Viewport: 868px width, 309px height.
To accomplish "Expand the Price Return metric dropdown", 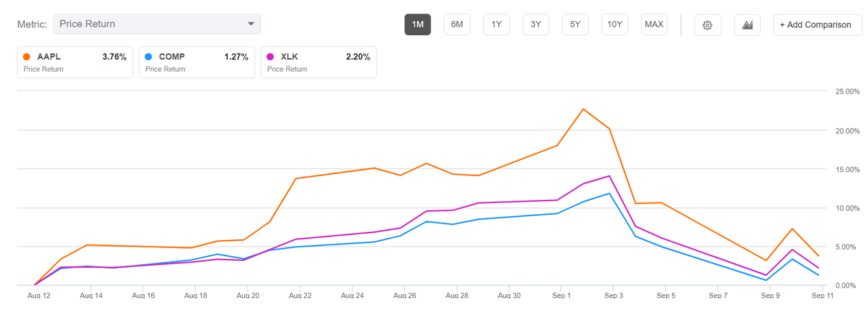I will point(156,24).
